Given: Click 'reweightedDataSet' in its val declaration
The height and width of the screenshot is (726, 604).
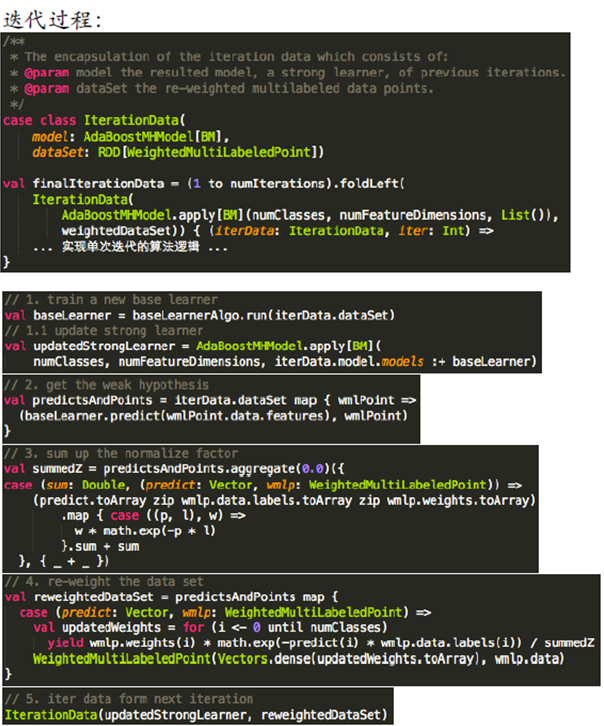Looking at the screenshot, I should [93, 597].
